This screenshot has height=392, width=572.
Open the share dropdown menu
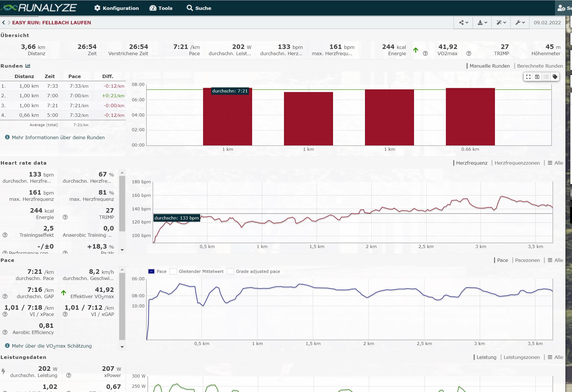coord(463,23)
